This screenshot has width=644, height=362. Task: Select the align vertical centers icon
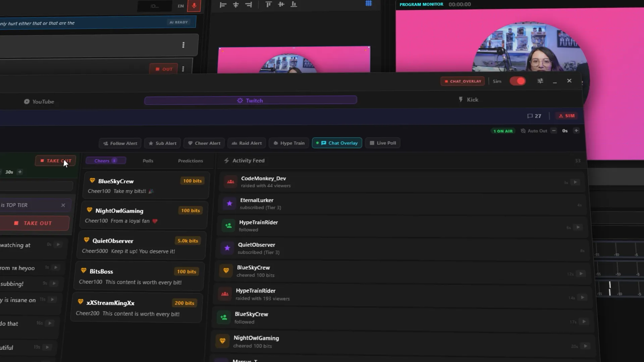coord(281,4)
